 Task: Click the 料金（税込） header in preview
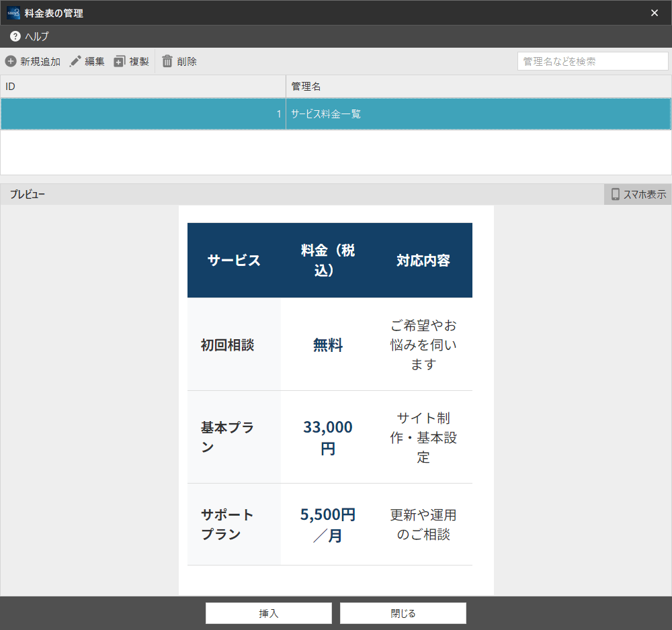[328, 261]
